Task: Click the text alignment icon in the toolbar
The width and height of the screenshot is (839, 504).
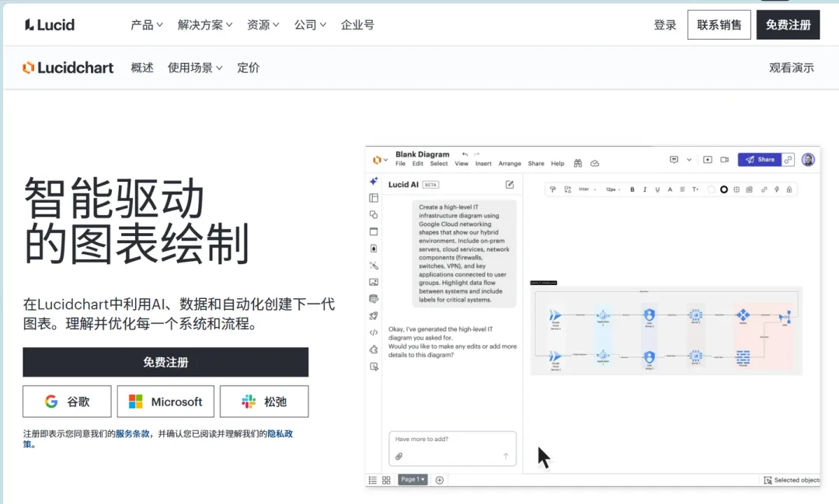Action: (682, 189)
